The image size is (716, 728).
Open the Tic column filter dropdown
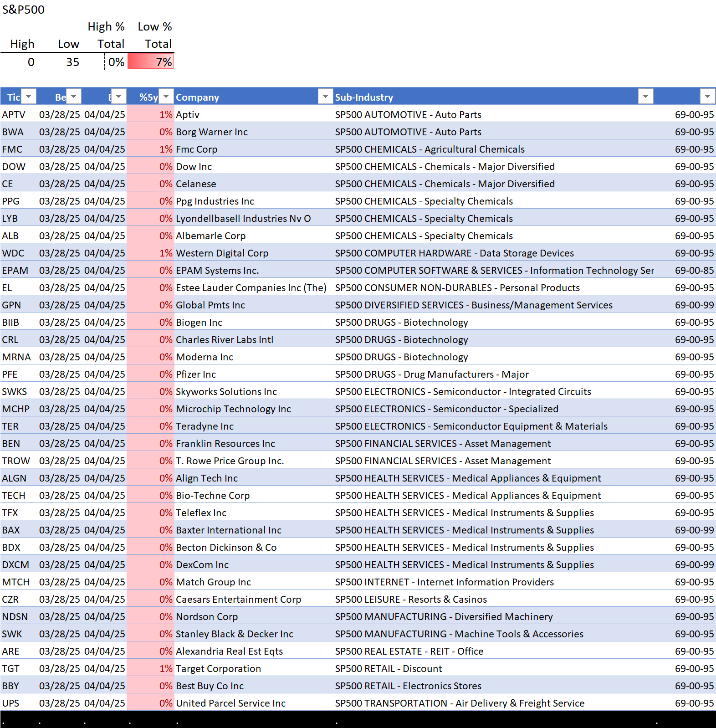click(29, 97)
